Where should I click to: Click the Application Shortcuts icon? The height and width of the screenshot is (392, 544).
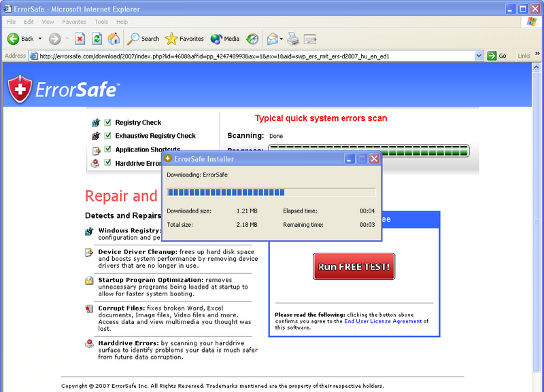[96, 150]
